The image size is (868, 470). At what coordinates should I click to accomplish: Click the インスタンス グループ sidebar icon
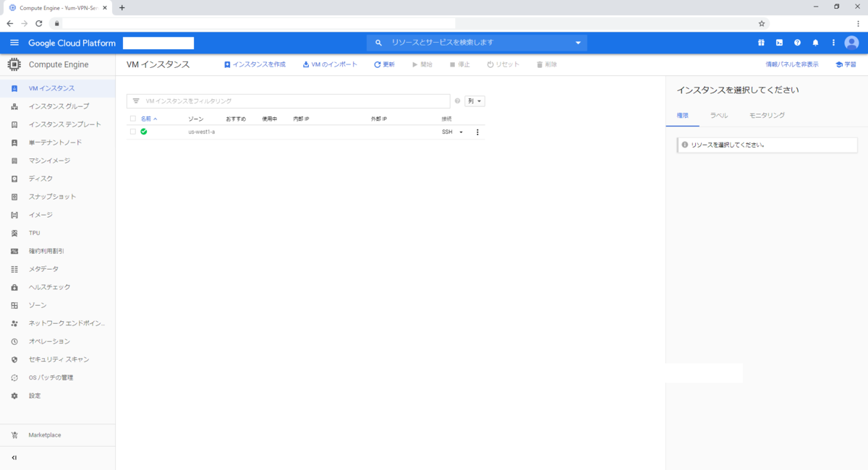(14, 106)
